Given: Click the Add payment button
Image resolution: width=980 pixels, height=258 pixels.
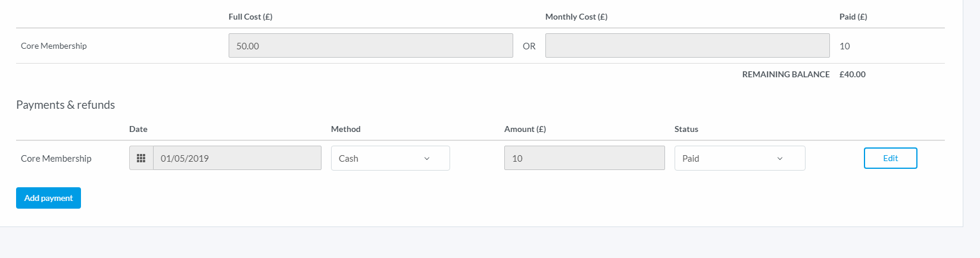Looking at the screenshot, I should tap(48, 198).
